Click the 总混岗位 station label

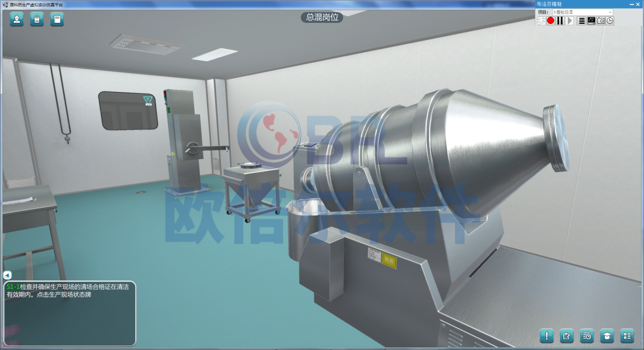[322, 17]
